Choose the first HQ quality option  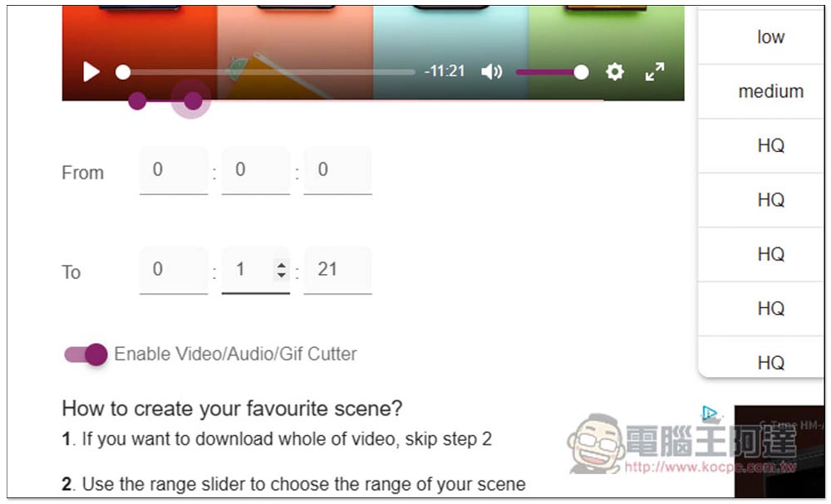[x=770, y=145]
